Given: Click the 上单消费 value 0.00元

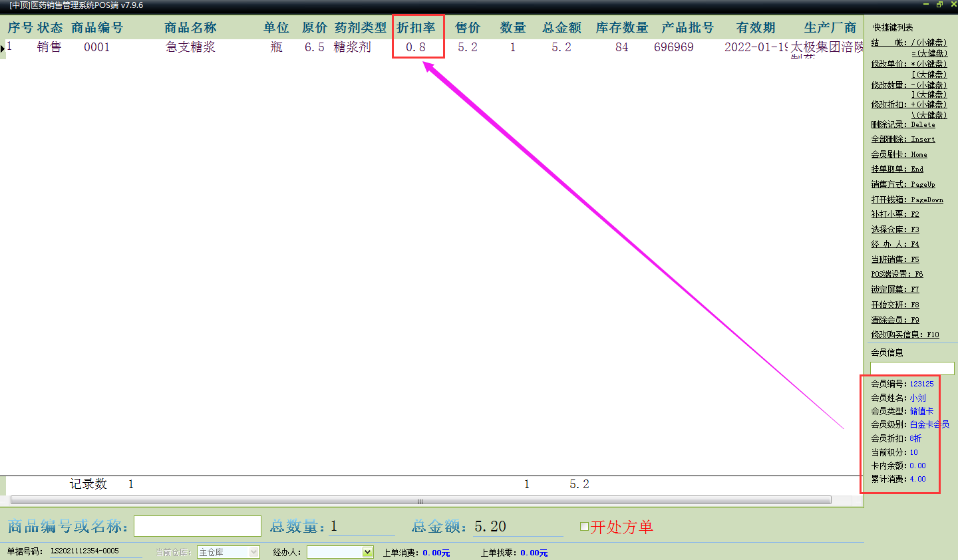Looking at the screenshot, I should [436, 553].
